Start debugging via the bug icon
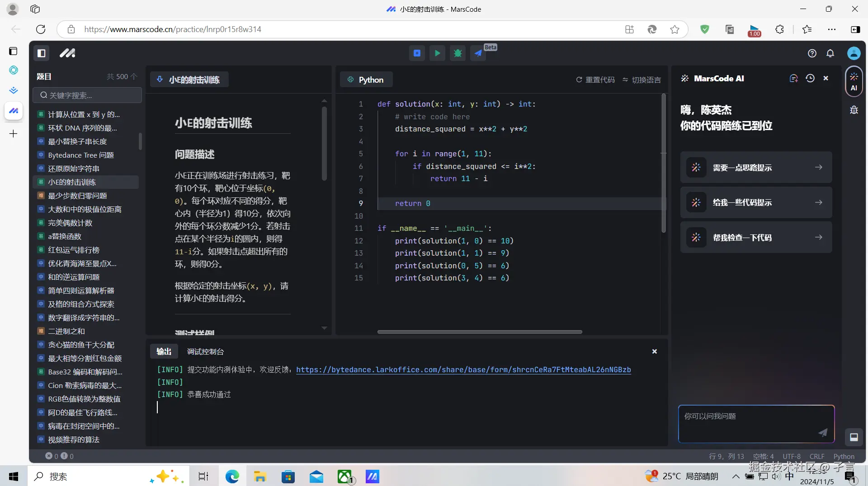This screenshot has height=486, width=868. 458,53
